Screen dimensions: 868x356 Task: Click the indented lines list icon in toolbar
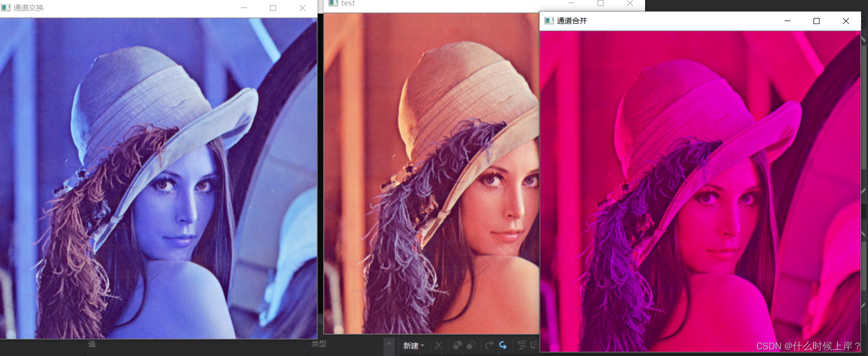coord(521,345)
